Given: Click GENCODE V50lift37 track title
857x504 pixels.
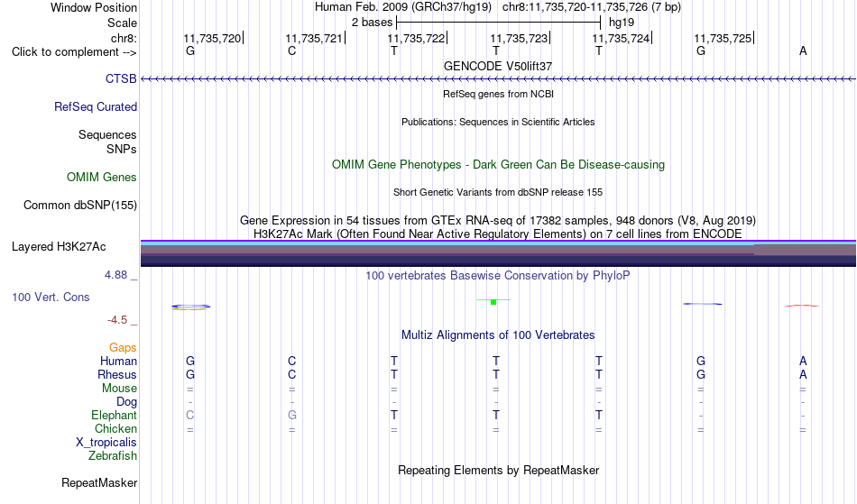Looking at the screenshot, I should (x=498, y=66).
